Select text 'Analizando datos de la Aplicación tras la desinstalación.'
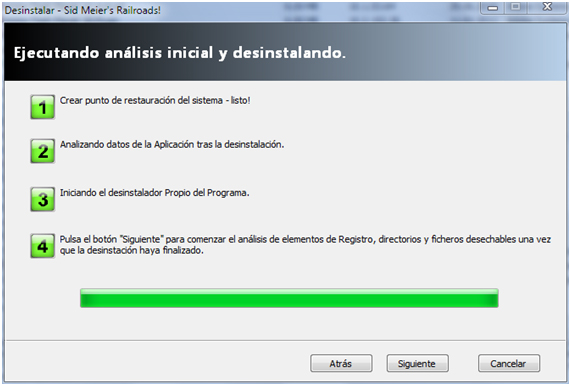571x386 pixels. [172, 145]
